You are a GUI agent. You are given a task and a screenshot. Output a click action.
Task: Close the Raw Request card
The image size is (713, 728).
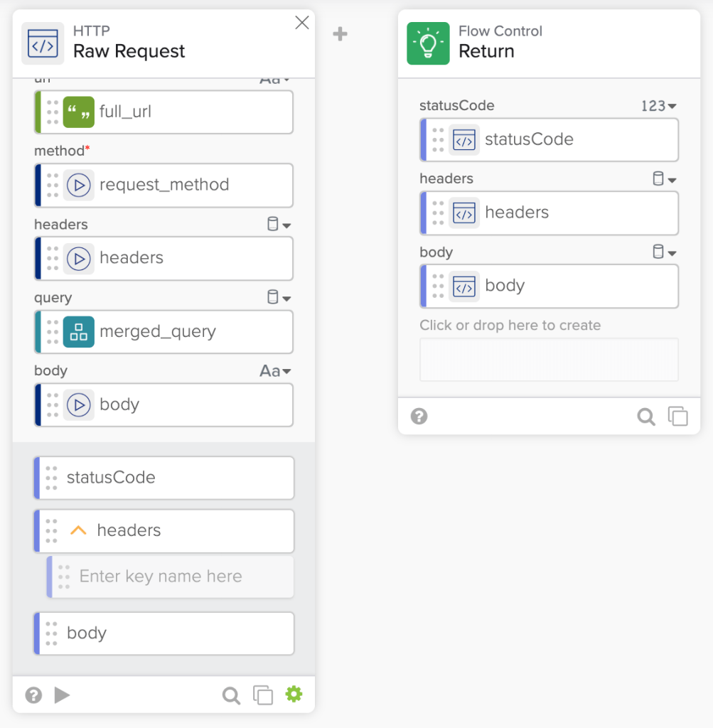(x=302, y=23)
